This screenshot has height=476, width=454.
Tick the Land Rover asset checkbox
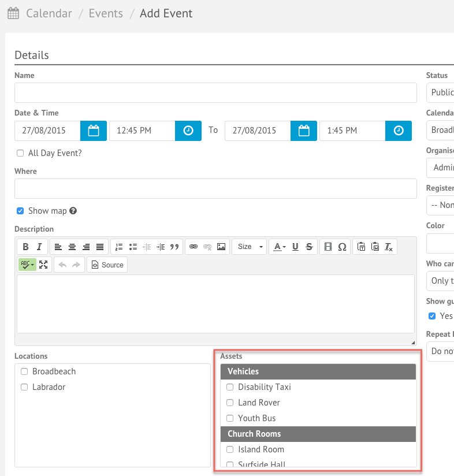click(230, 403)
